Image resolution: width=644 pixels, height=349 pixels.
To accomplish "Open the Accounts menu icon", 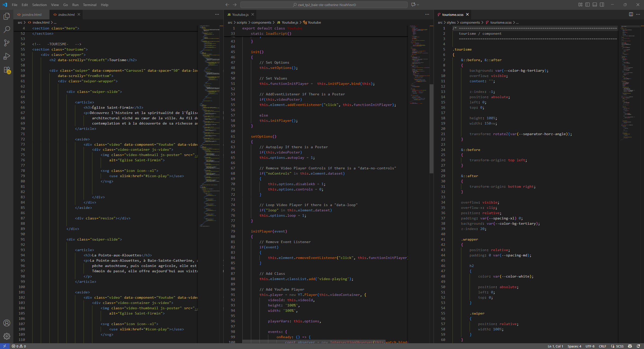I will (7, 323).
